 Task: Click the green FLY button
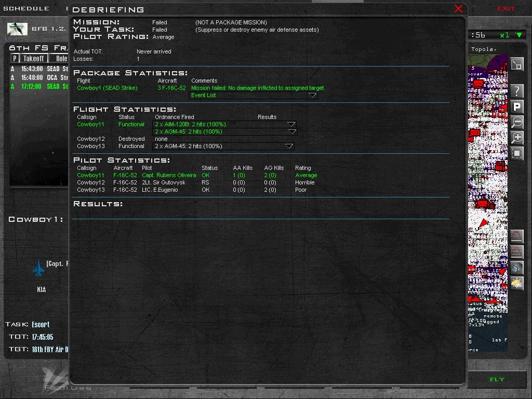[x=497, y=379]
